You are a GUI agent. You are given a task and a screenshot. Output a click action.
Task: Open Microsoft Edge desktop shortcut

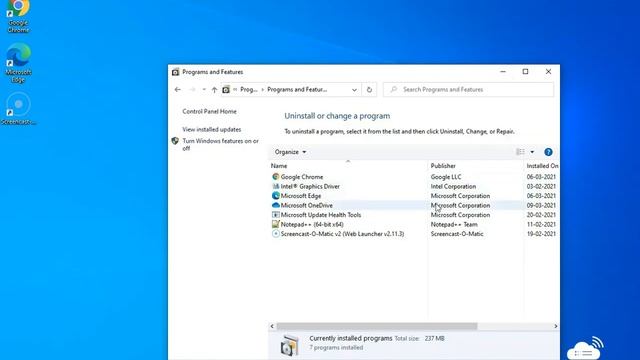[18, 62]
